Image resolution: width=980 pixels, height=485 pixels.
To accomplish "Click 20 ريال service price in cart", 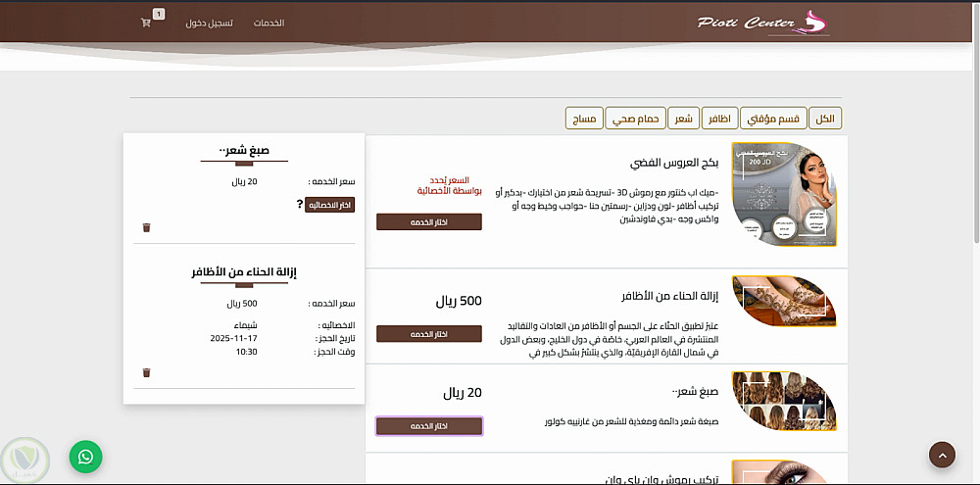I will tap(244, 182).
